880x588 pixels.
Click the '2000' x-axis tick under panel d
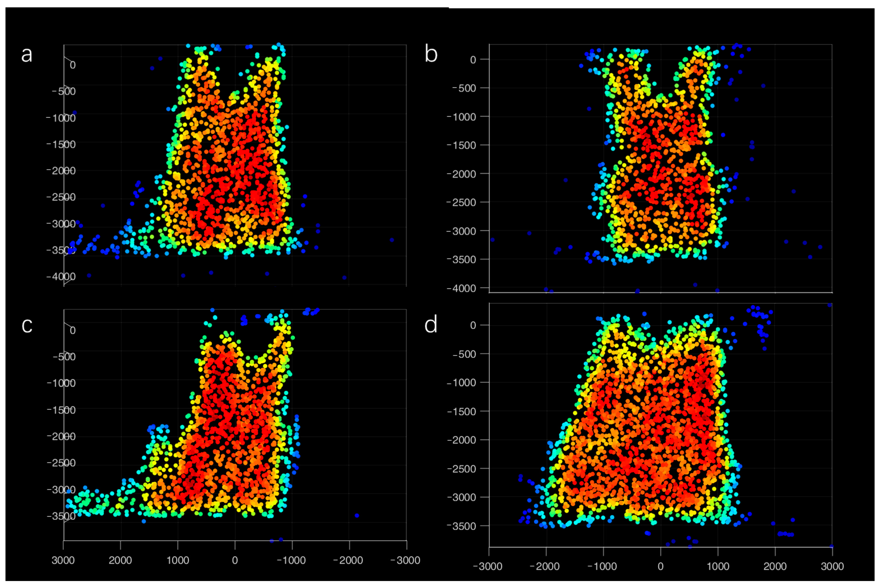pyautogui.click(x=775, y=567)
